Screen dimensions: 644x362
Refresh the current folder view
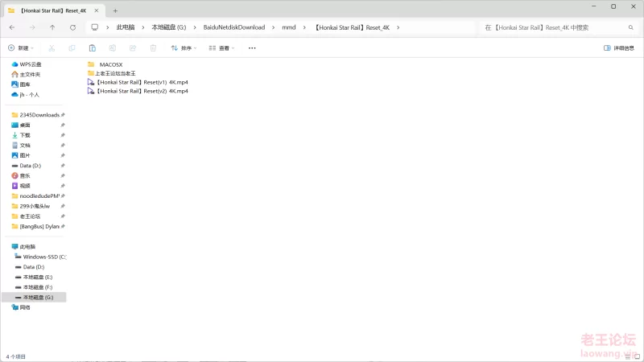[x=72, y=27]
